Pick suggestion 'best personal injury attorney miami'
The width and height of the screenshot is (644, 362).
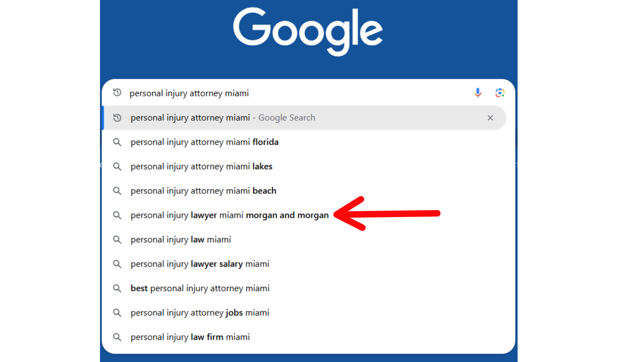coord(309,288)
